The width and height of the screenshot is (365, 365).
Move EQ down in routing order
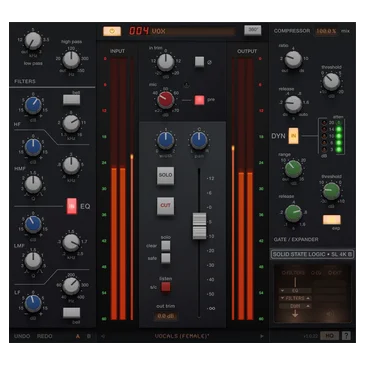(282, 290)
